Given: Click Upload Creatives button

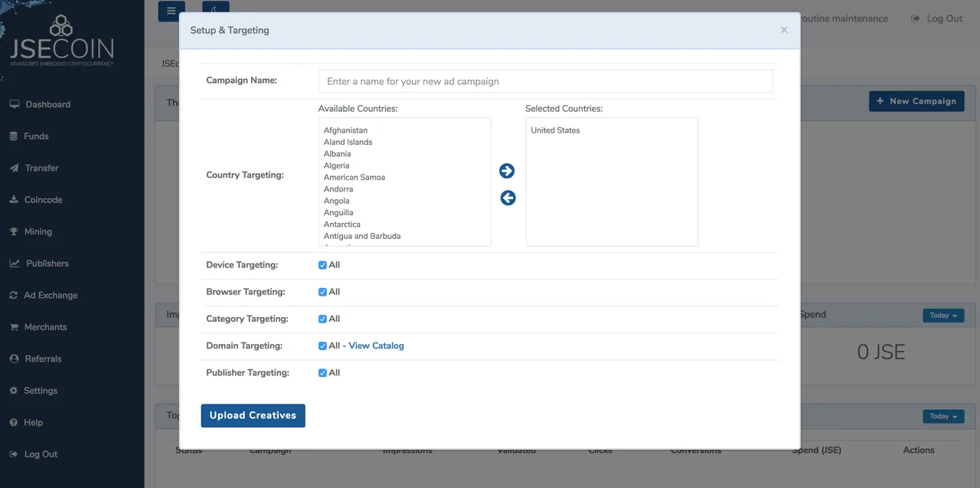Looking at the screenshot, I should pyautogui.click(x=253, y=415).
